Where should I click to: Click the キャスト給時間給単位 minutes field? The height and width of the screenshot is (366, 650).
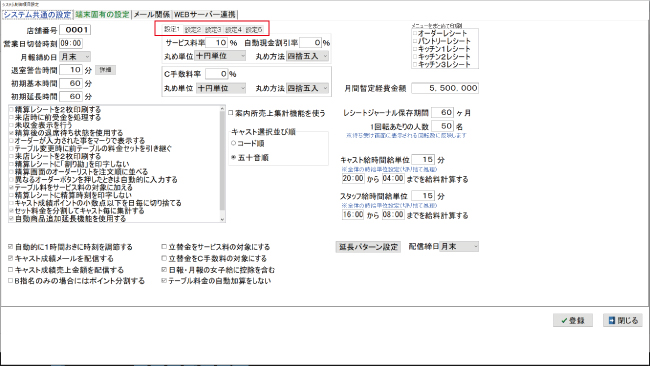(x=423, y=160)
